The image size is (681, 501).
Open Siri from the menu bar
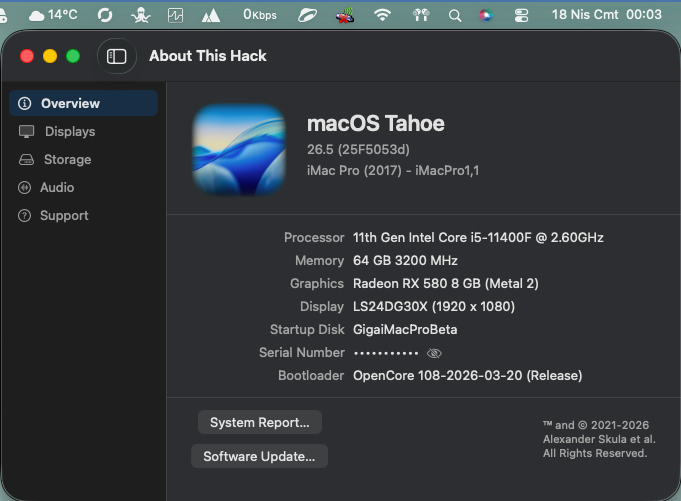(486, 16)
